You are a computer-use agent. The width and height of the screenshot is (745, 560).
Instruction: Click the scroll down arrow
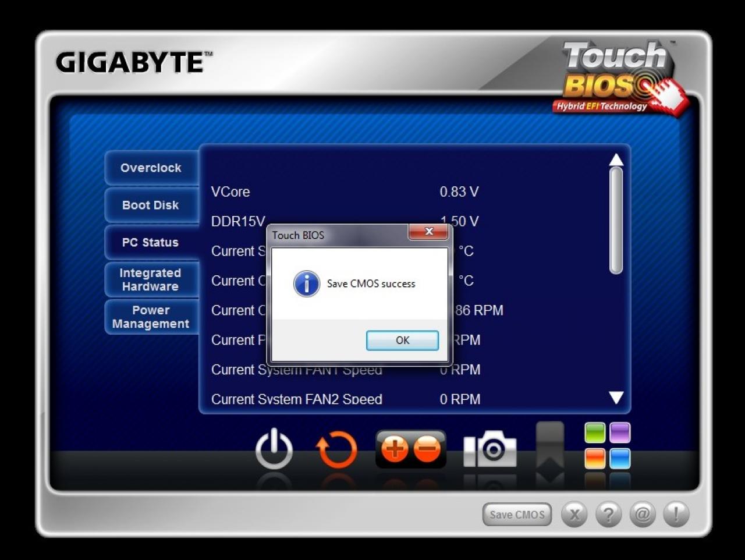tap(616, 398)
